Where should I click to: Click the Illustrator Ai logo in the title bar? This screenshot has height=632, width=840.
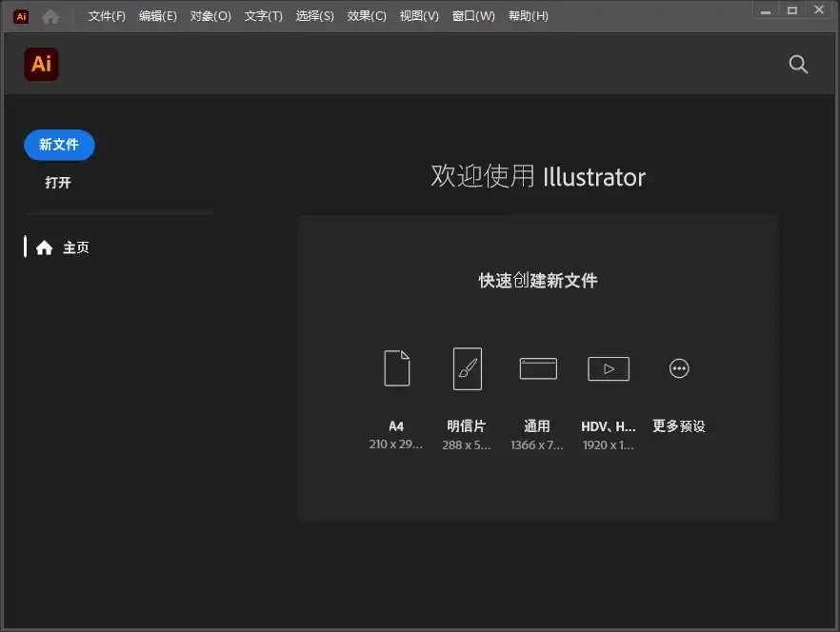pyautogui.click(x=20, y=15)
